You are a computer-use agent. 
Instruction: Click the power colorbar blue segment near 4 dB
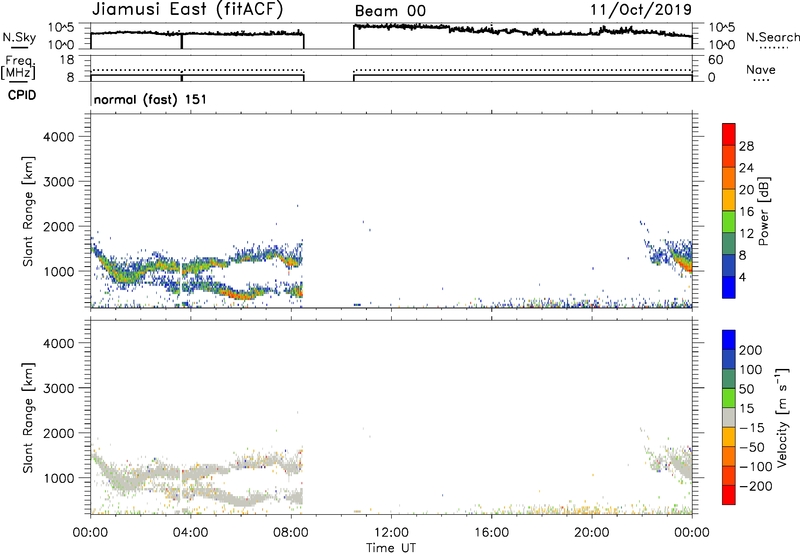(729, 287)
